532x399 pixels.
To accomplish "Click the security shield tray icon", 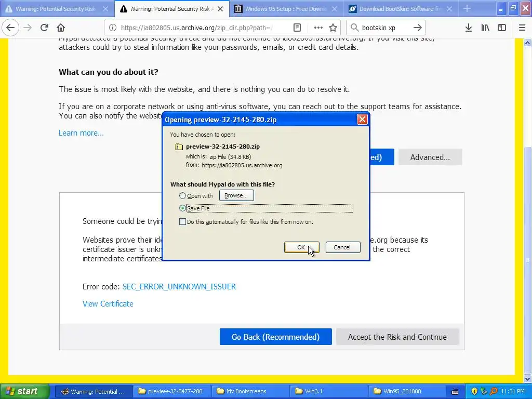I will tap(474, 391).
